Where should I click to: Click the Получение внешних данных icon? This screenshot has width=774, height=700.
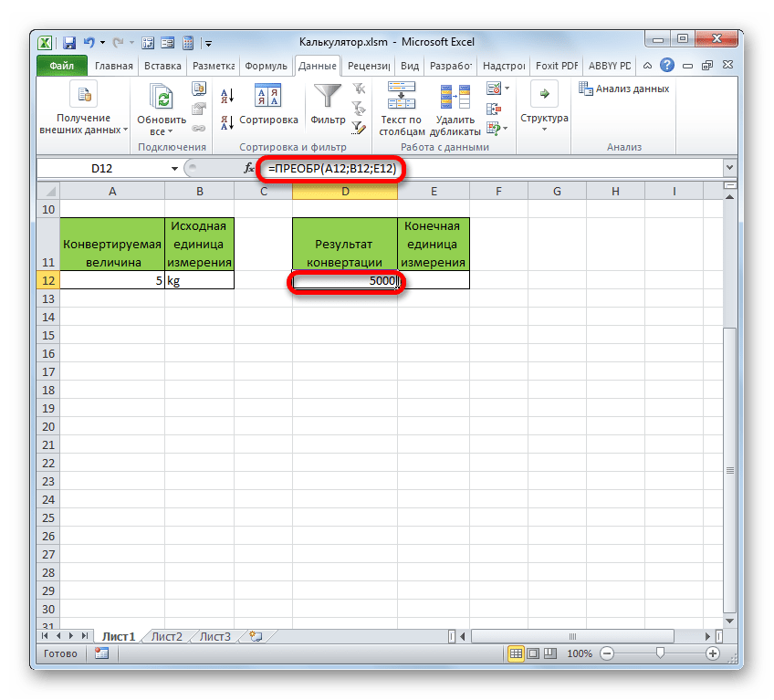point(83,94)
